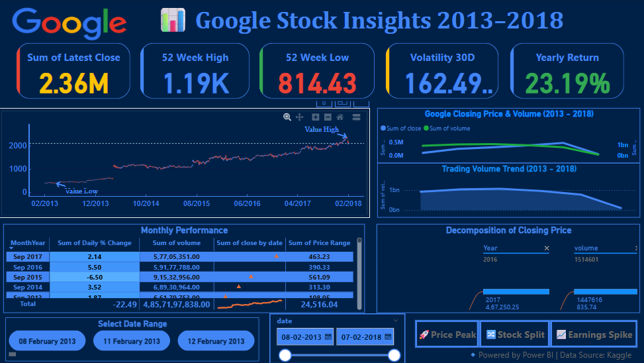Click the start date input 08-02-2013
This screenshot has width=644, height=363.
click(304, 337)
